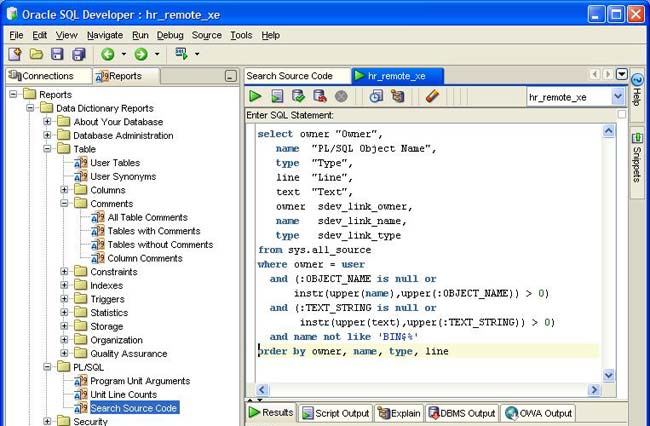Collapse the Comments folder node

tap(65, 203)
